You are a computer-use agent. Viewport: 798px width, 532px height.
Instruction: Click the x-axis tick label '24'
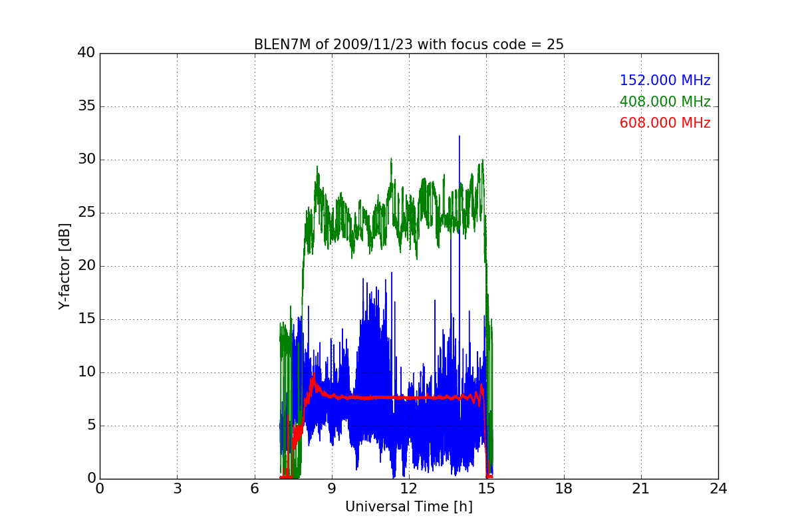(x=718, y=489)
